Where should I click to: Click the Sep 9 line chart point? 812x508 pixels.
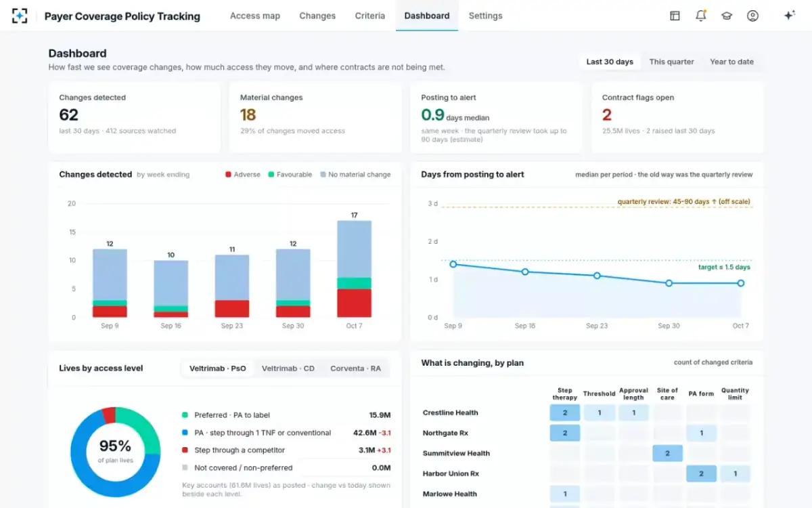pyautogui.click(x=453, y=264)
